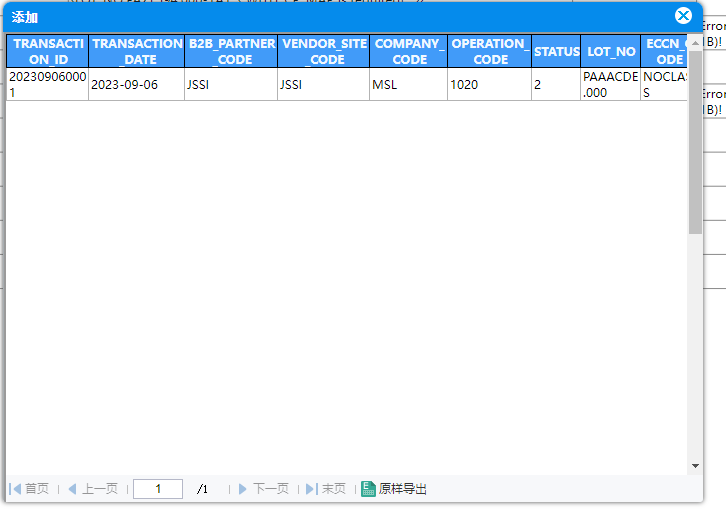Viewport: 726px width, 532px height.
Task: Click the scrollbar up arrow
Action: point(695,43)
